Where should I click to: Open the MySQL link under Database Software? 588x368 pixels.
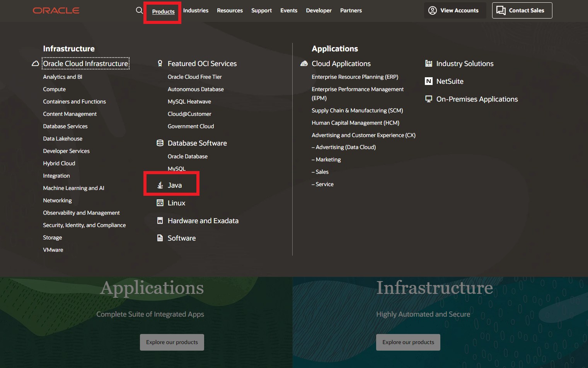click(177, 169)
